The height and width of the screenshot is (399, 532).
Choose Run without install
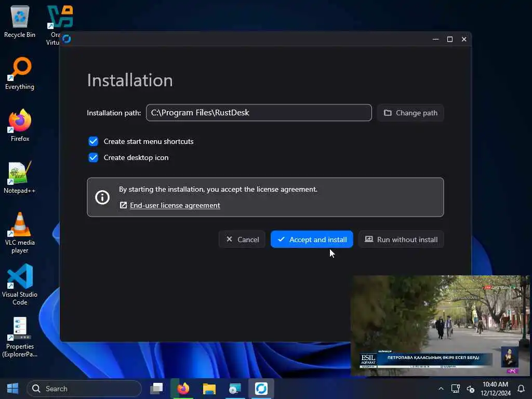[401, 239]
